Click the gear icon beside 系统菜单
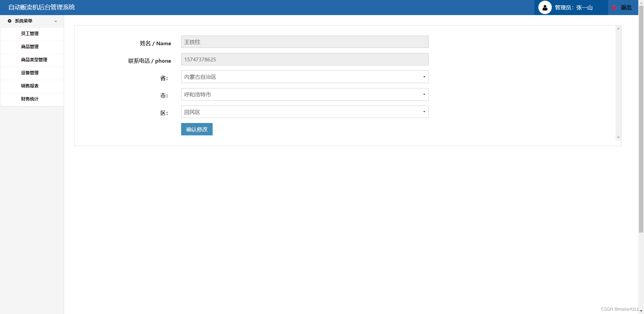644x314 pixels. pos(9,21)
